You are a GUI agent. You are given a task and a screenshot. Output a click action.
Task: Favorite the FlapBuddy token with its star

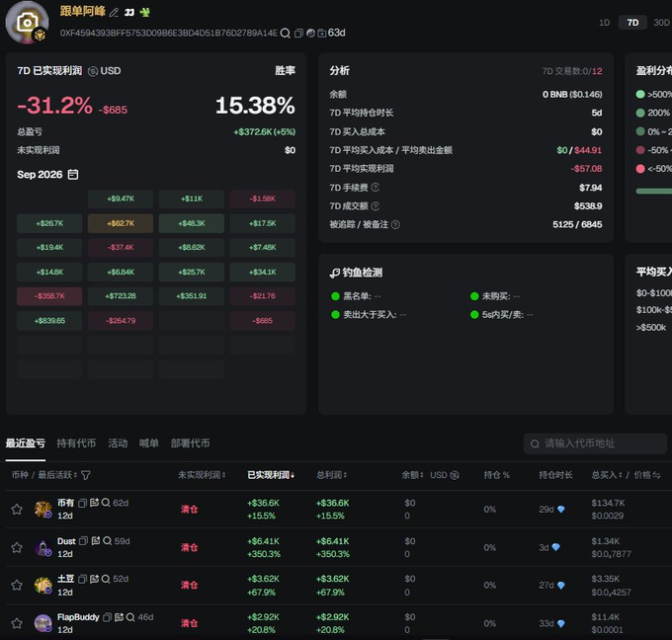click(x=17, y=623)
